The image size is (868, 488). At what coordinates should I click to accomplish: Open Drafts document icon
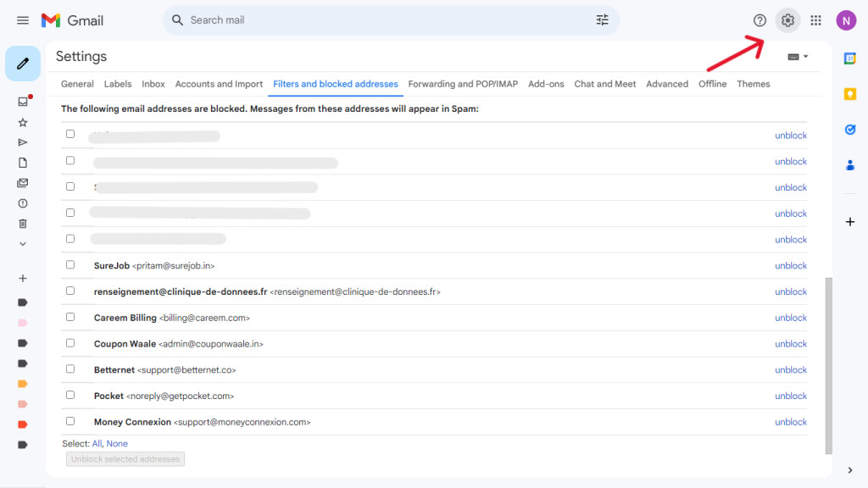point(23,163)
